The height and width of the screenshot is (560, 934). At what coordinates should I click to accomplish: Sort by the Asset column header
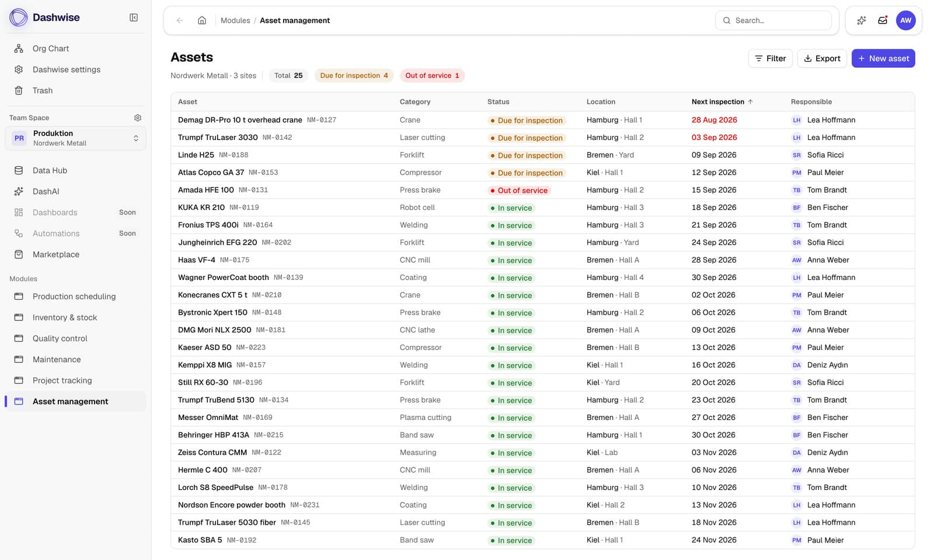click(187, 101)
